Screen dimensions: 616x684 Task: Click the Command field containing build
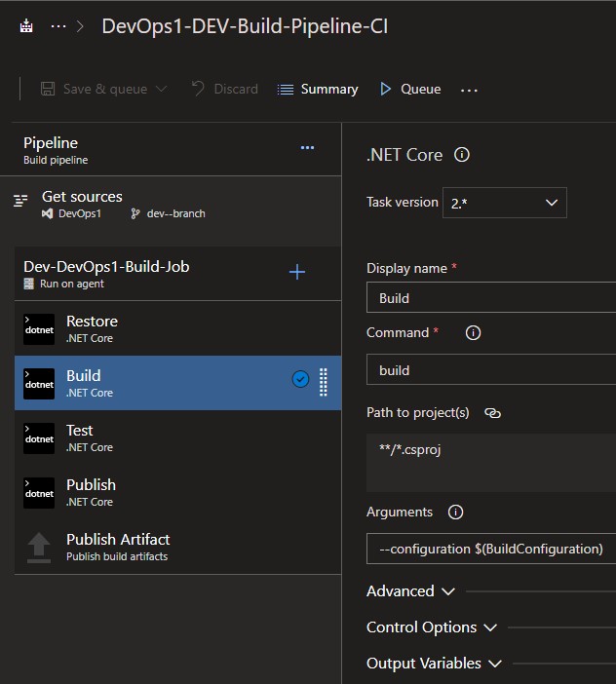pos(491,369)
